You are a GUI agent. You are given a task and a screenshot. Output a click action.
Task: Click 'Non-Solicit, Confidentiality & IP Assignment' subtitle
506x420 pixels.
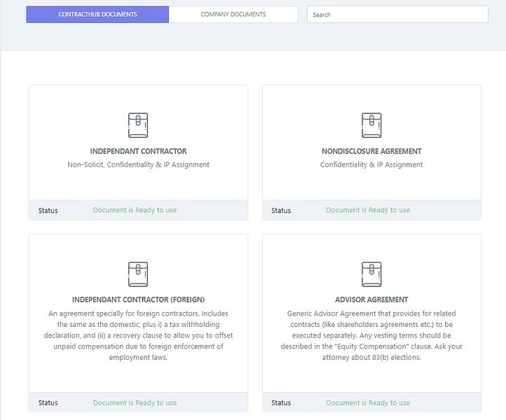click(x=139, y=164)
